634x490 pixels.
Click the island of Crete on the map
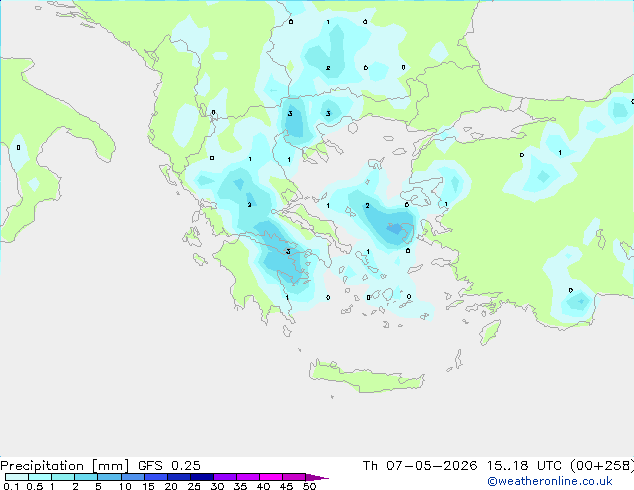pyautogui.click(x=366, y=376)
